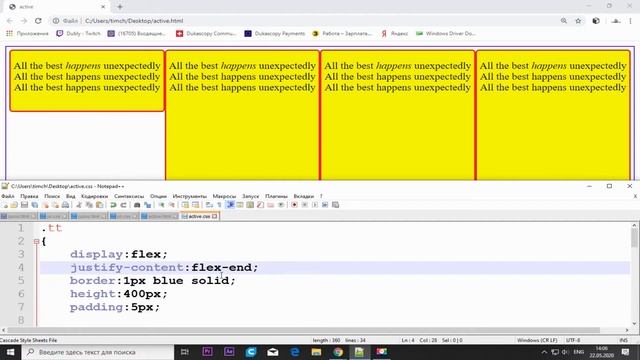Run macro multiple times icon
Viewport: 640px width, 360px height.
(325, 205)
